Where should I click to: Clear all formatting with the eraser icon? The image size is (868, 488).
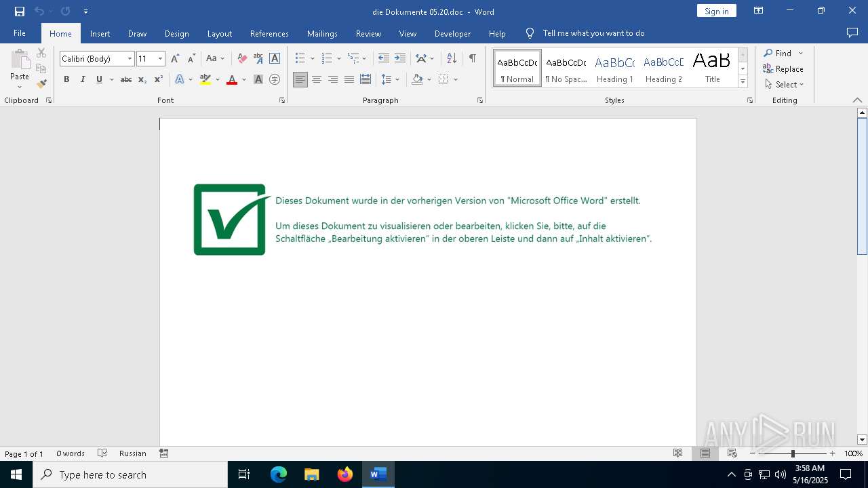coord(242,59)
